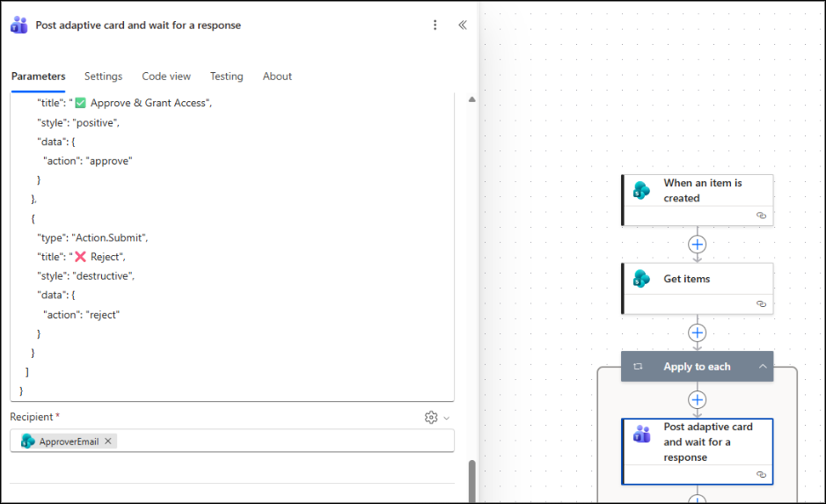Open the Settings tab
This screenshot has height=504, width=826.
point(103,77)
